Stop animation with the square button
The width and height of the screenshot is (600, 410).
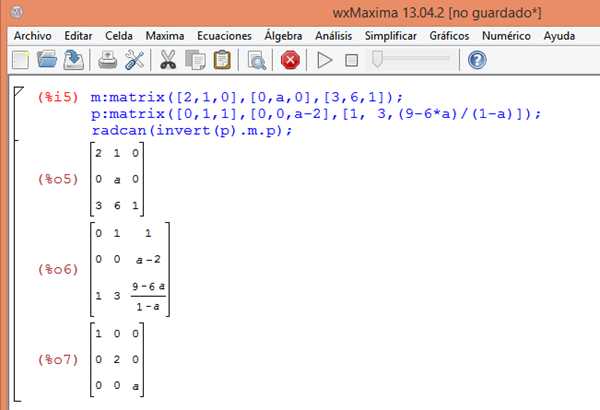pyautogui.click(x=351, y=60)
